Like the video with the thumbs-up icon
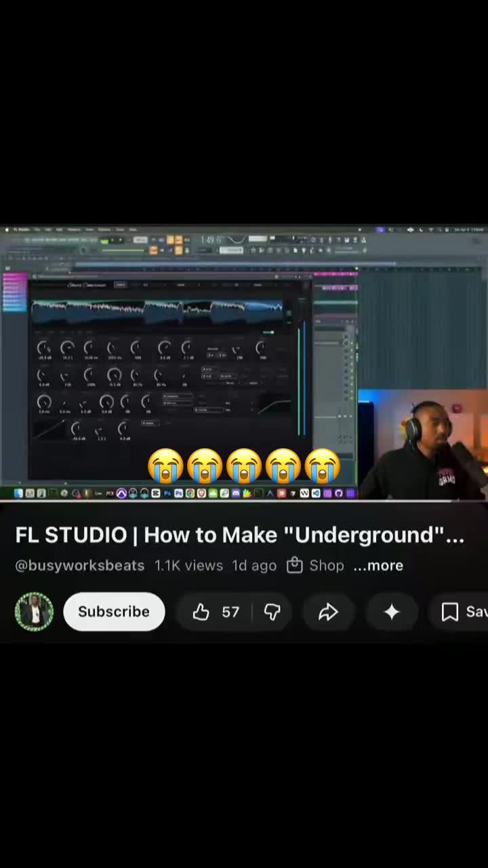 (x=201, y=612)
